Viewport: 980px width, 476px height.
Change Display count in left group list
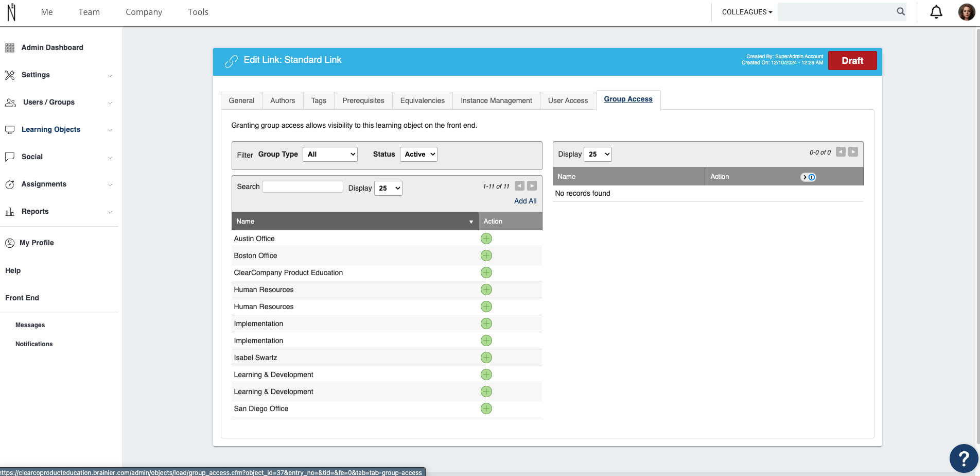point(388,188)
